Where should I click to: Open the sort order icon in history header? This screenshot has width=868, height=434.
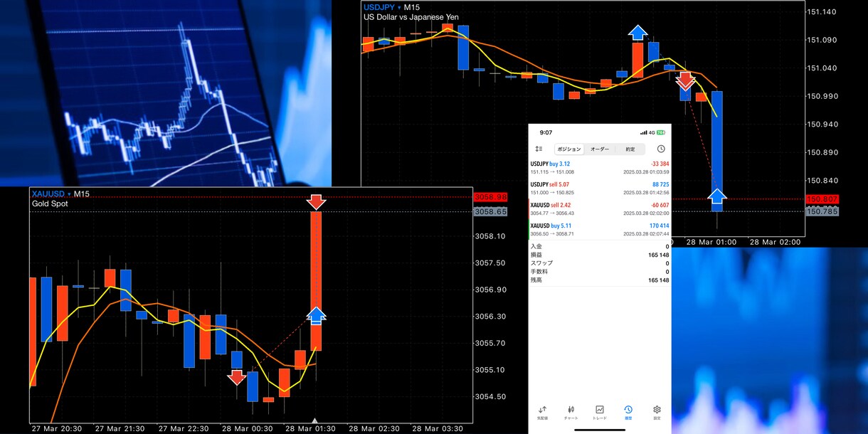point(539,149)
